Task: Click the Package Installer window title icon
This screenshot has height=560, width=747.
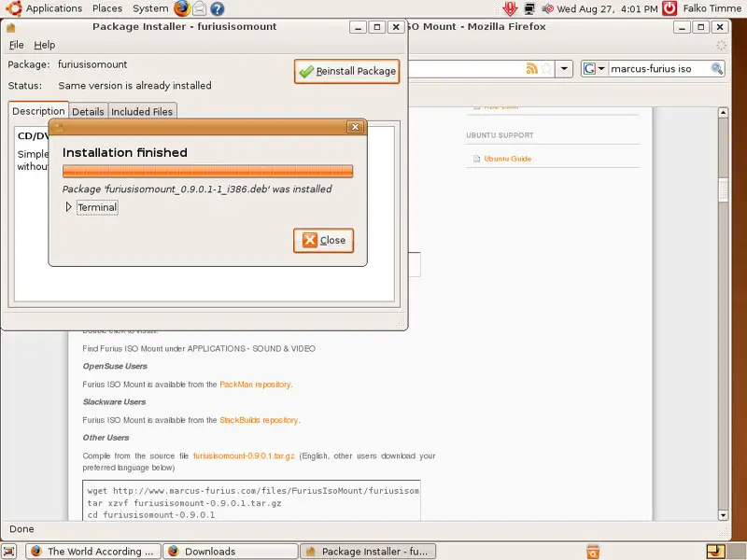Action: pos(11,27)
